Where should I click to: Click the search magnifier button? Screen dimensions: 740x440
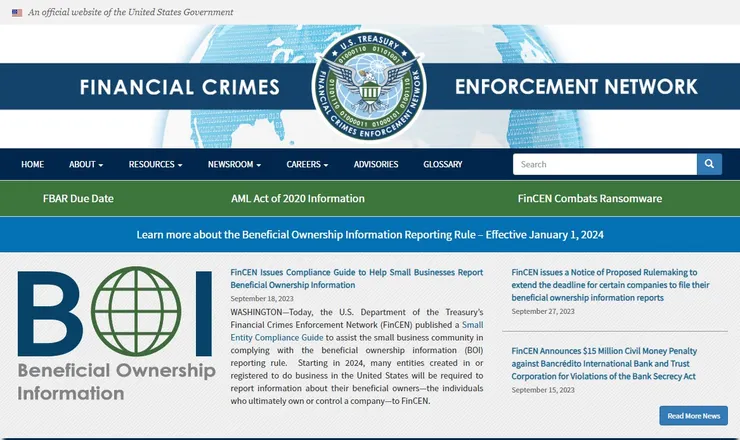click(x=709, y=164)
